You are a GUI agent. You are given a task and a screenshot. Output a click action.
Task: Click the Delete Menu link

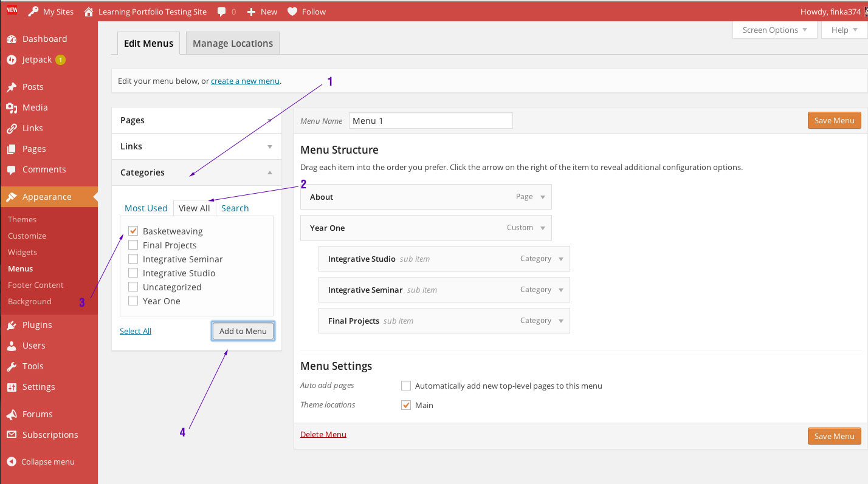coord(323,434)
